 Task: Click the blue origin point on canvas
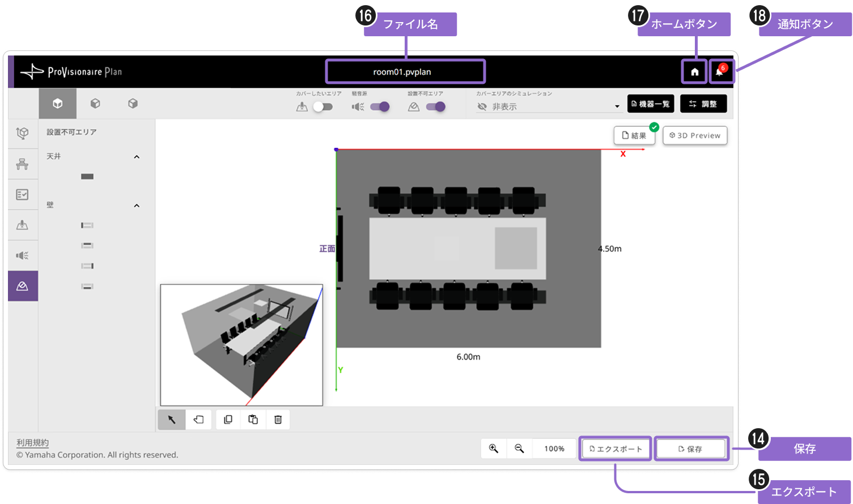point(336,150)
